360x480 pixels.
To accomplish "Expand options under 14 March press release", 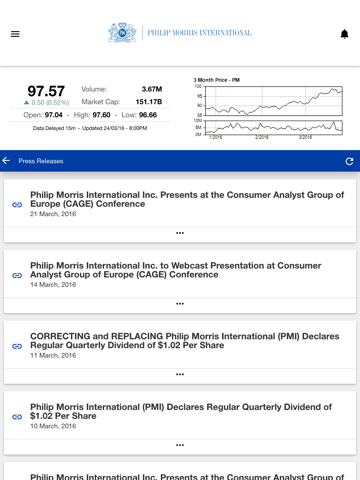I will coord(180,304).
